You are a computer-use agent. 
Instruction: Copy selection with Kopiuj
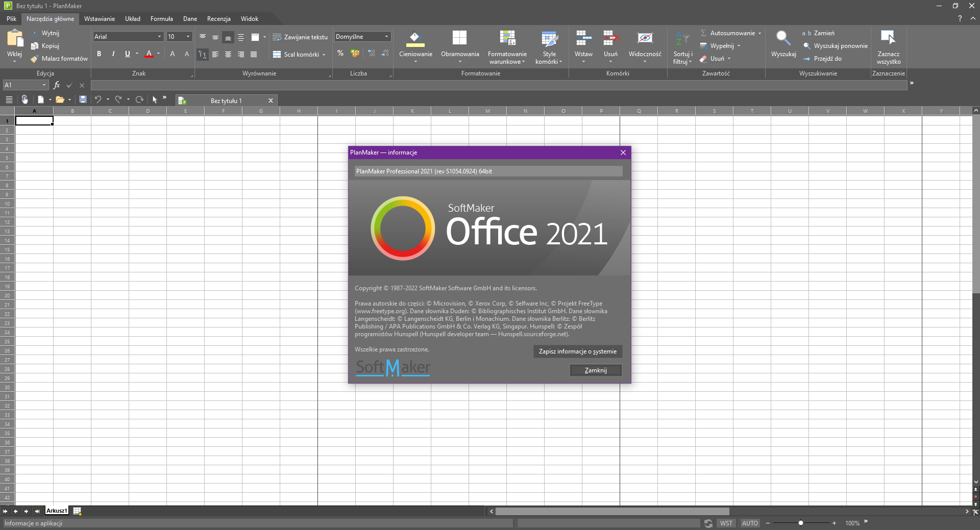[45, 46]
